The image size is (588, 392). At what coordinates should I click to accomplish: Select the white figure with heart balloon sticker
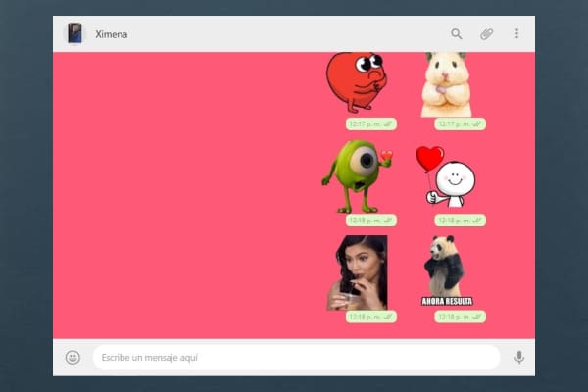(x=445, y=176)
